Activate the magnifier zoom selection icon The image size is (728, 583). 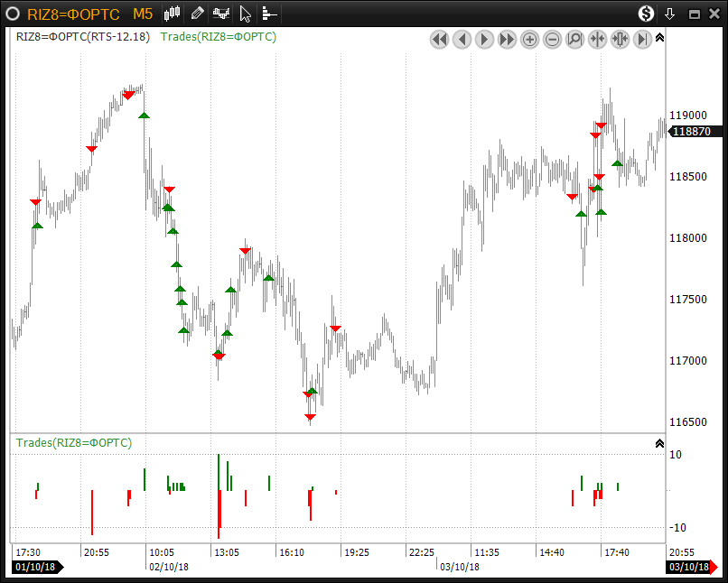tap(574, 40)
